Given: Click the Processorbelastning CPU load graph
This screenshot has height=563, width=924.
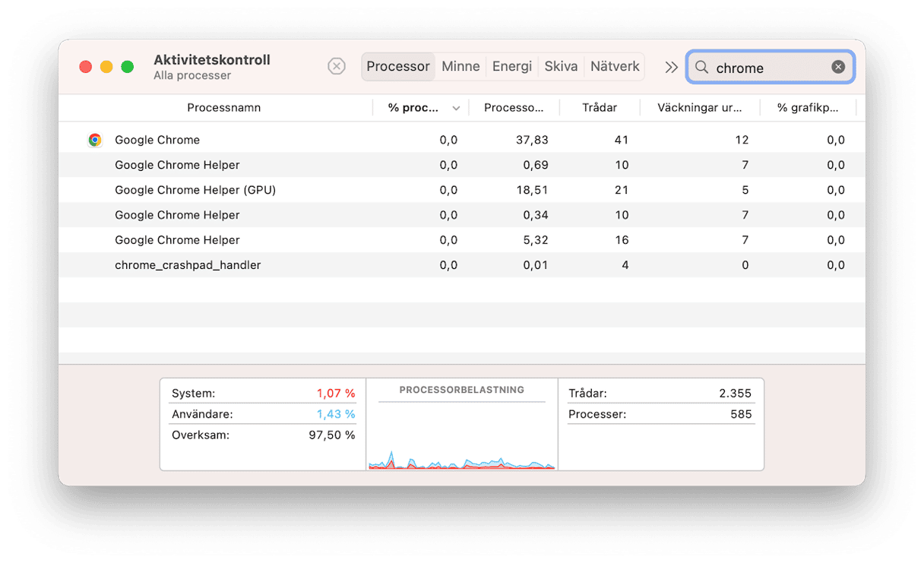Looking at the screenshot, I should (461, 435).
